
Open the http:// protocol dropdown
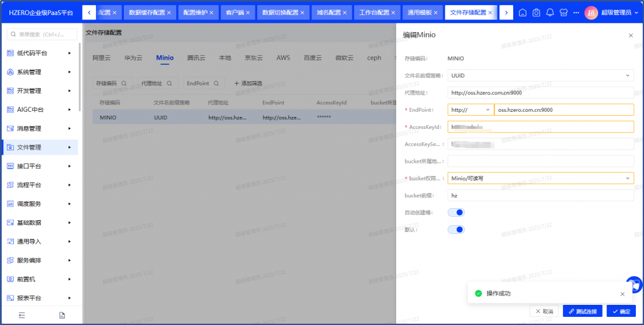click(x=470, y=109)
